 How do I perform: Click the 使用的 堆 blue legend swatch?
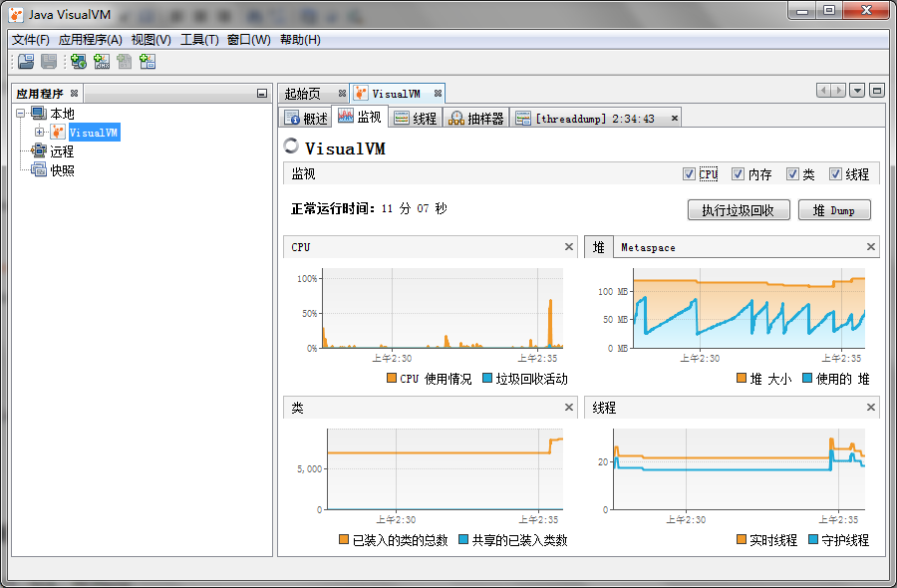[807, 378]
